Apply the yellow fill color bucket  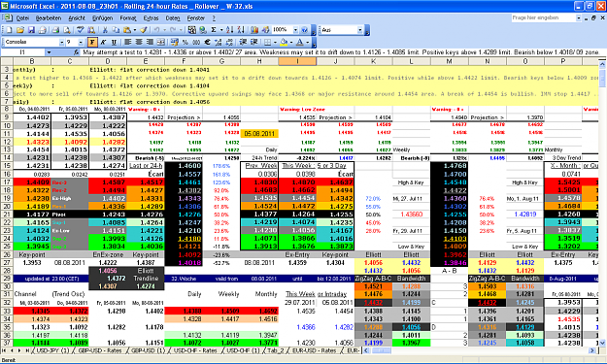pos(285,42)
